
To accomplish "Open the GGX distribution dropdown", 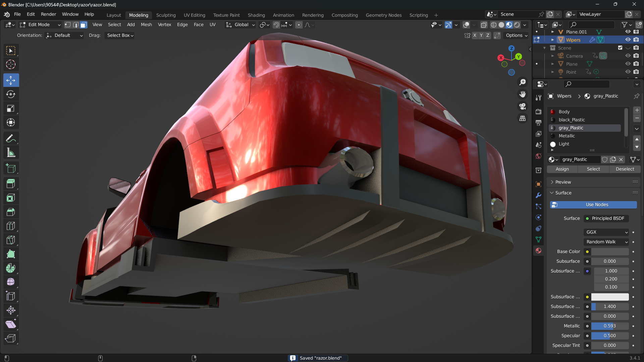I will (x=606, y=232).
